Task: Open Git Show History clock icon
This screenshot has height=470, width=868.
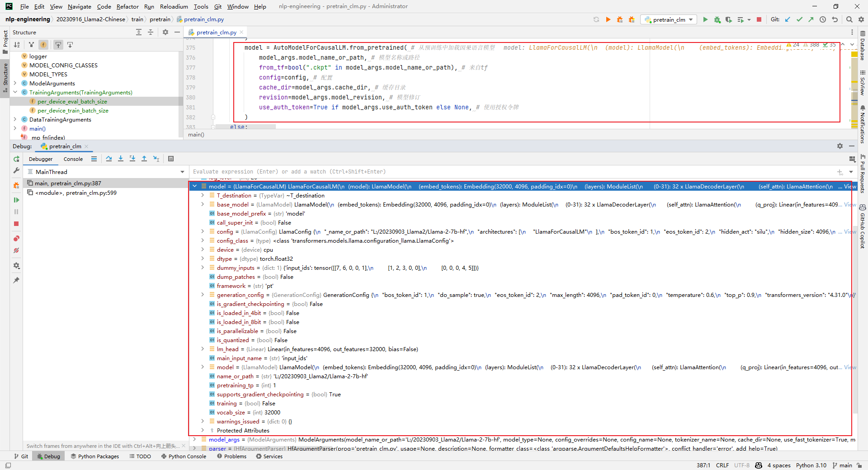Action: pos(823,19)
